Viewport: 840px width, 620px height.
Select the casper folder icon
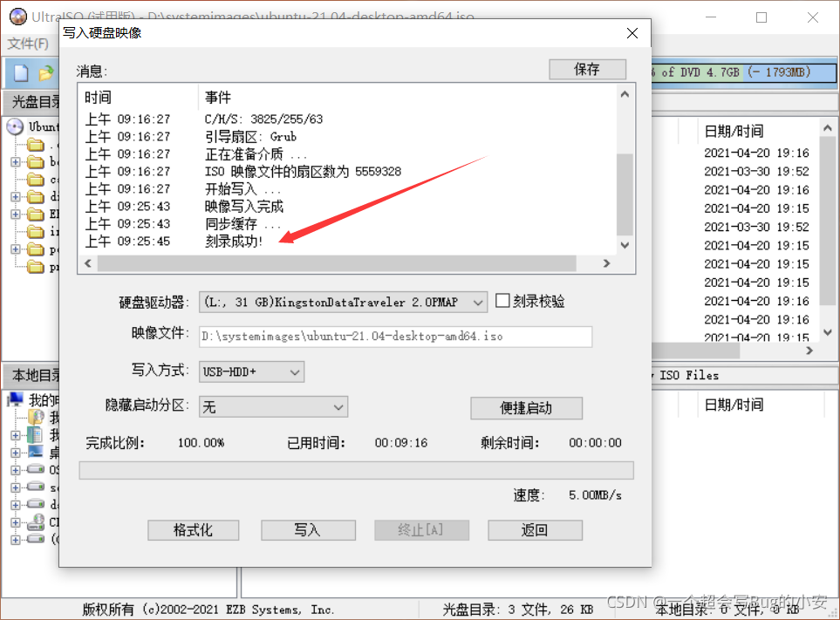click(x=36, y=180)
